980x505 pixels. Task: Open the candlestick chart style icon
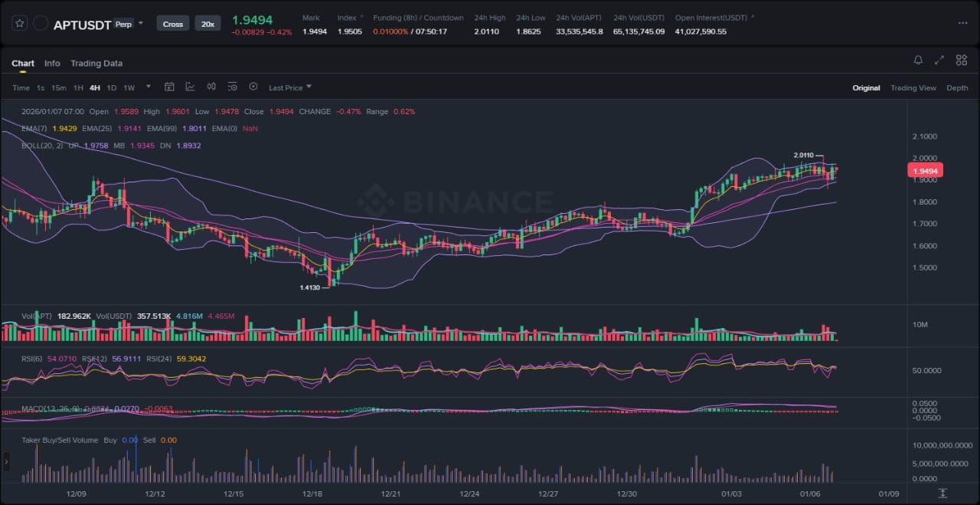coord(211,87)
